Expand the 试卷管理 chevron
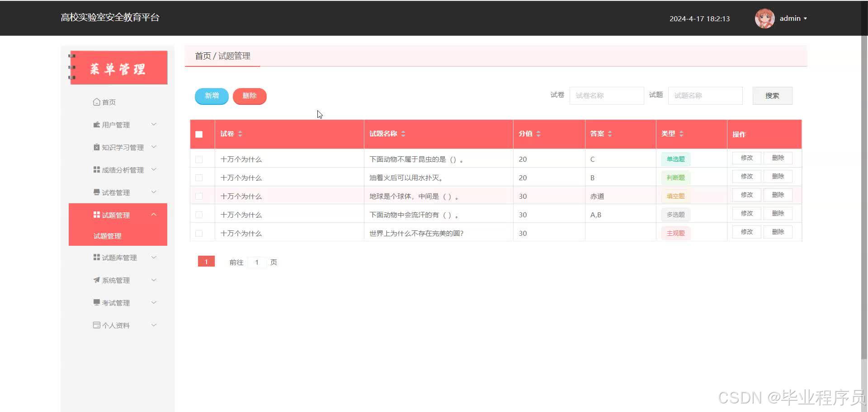 pos(154,192)
